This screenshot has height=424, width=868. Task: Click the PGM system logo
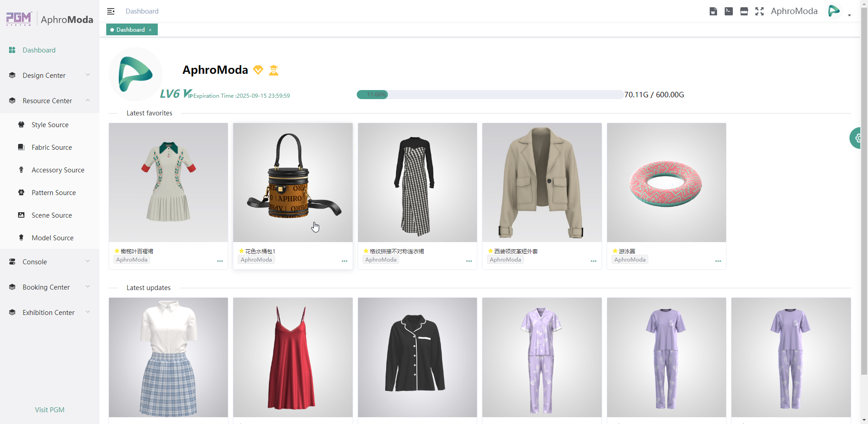click(x=19, y=19)
